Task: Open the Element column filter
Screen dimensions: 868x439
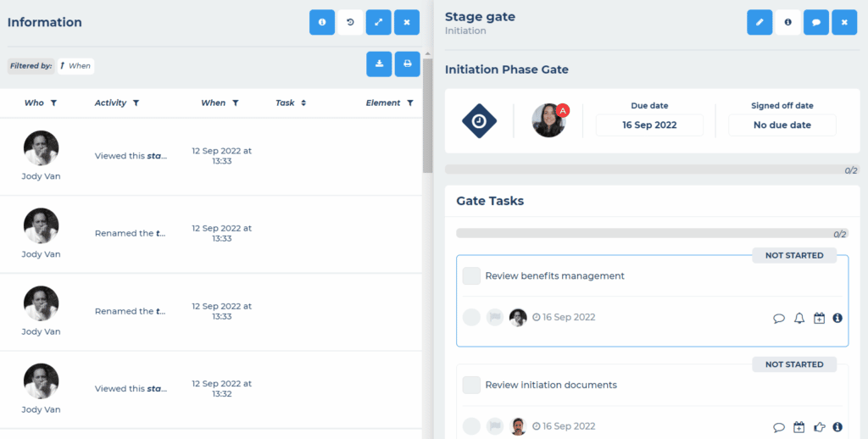Action: [410, 103]
